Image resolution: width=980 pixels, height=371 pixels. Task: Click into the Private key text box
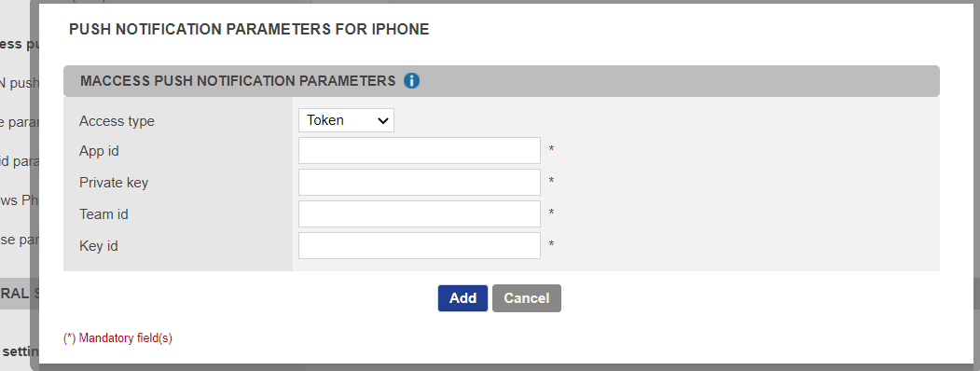click(420, 183)
